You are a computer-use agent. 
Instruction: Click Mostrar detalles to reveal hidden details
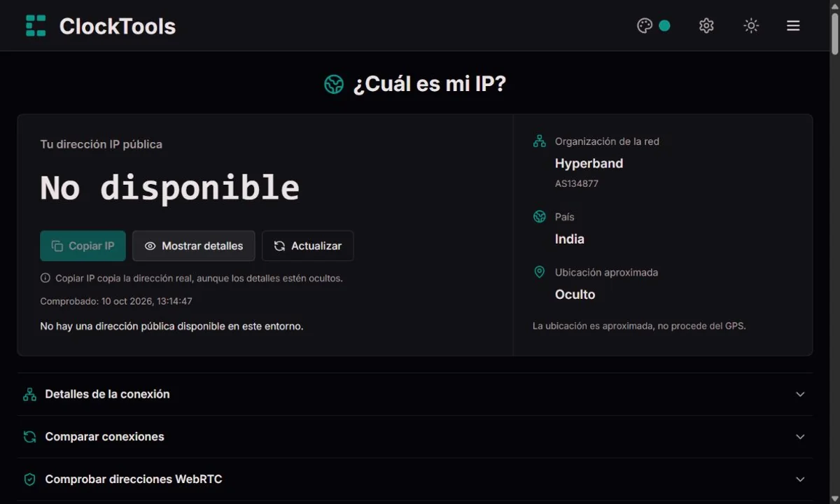click(194, 246)
